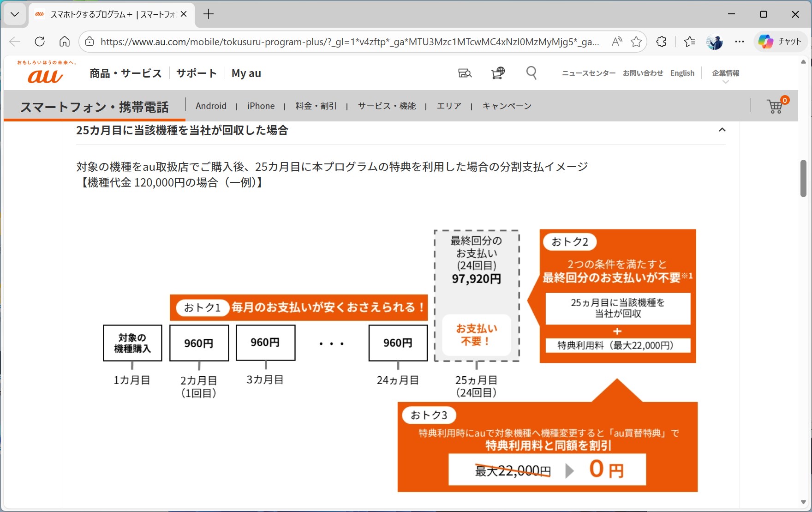Open site search with the magnifier icon

point(531,73)
